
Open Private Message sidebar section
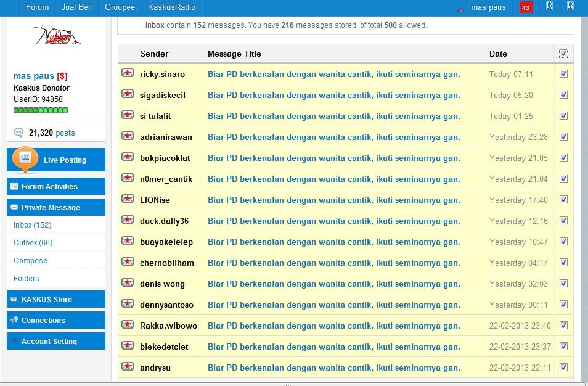point(56,207)
